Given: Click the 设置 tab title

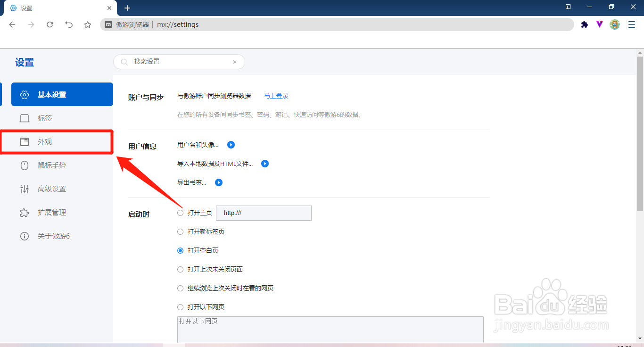Looking at the screenshot, I should click(26, 8).
